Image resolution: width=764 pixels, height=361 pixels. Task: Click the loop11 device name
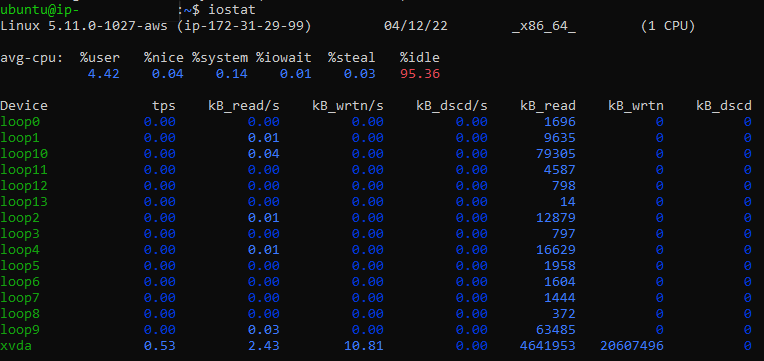[24, 170]
